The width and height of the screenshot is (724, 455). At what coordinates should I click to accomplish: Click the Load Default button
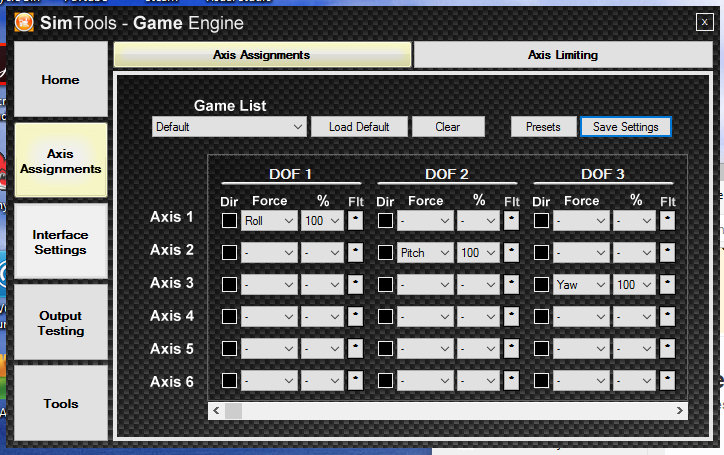coord(359,127)
